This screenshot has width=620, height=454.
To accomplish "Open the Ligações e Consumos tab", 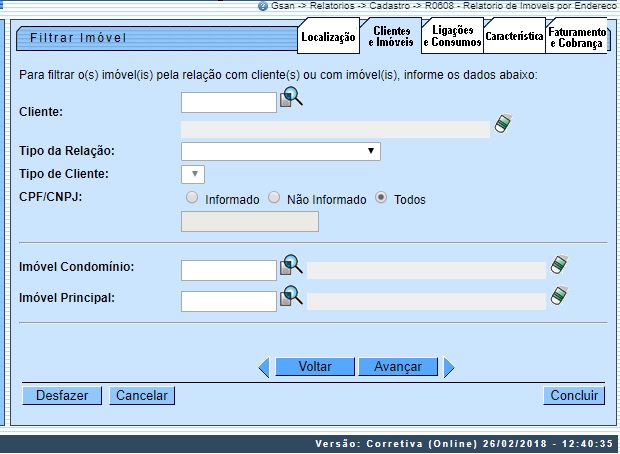I will [x=452, y=37].
